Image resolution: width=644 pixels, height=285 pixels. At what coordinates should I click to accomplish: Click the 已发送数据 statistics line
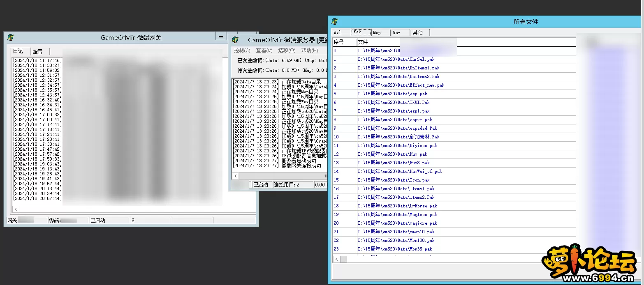click(x=282, y=60)
